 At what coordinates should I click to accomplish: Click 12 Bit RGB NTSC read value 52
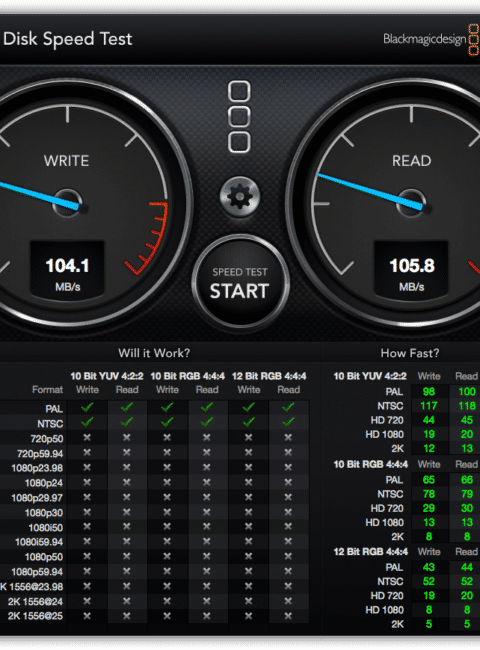[467, 581]
